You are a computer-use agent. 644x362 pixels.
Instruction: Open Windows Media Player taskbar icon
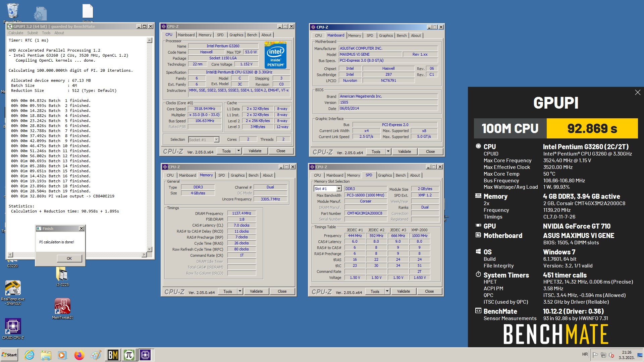62,355
